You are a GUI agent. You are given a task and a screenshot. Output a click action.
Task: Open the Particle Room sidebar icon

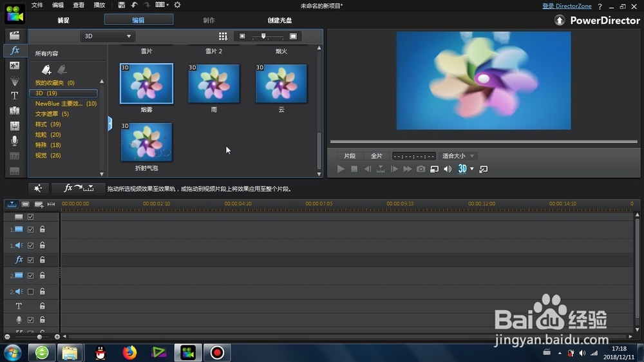[14, 81]
